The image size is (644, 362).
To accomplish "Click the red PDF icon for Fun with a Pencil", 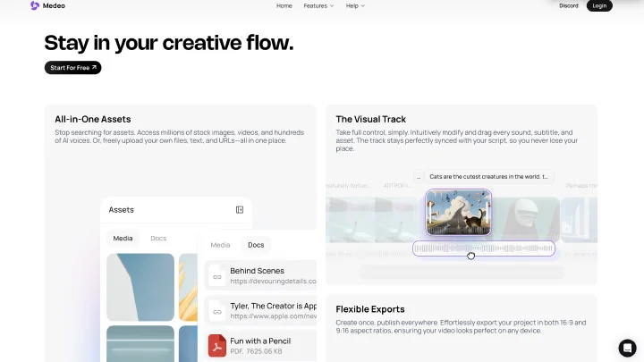I will [217, 346].
